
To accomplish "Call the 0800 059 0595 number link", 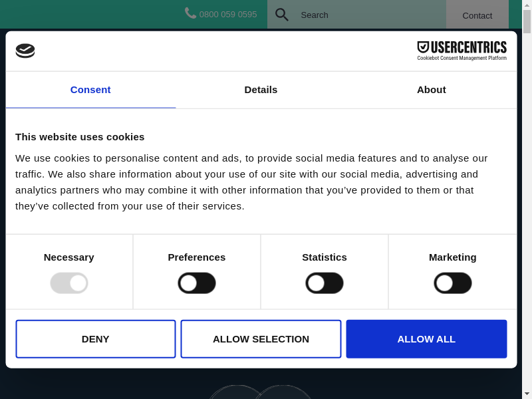I will (x=227, y=15).
